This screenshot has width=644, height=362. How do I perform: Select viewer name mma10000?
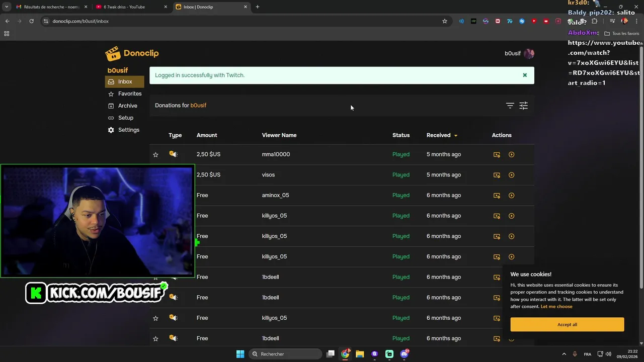(276, 154)
